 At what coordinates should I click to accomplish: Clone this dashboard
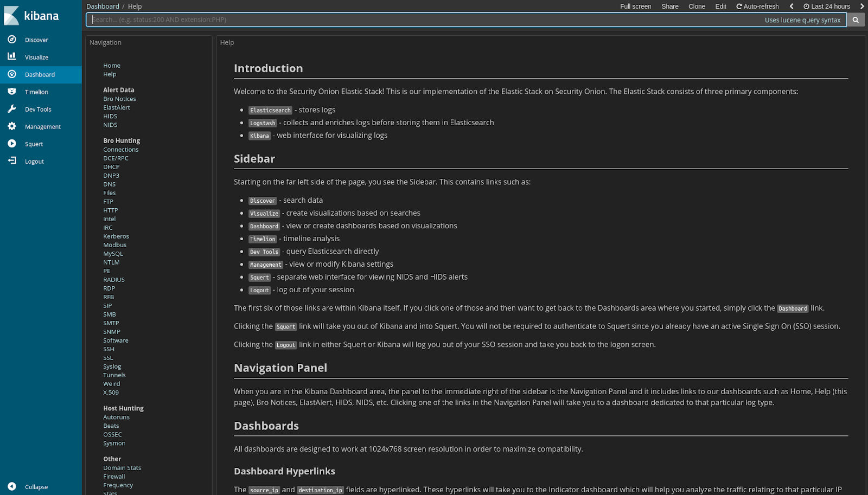pyautogui.click(x=697, y=7)
